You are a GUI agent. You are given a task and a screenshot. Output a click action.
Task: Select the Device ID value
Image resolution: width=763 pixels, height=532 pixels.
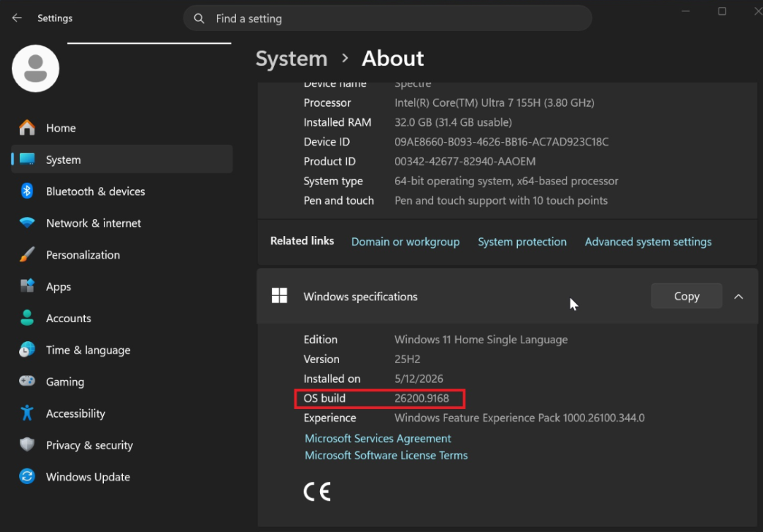[501, 141]
